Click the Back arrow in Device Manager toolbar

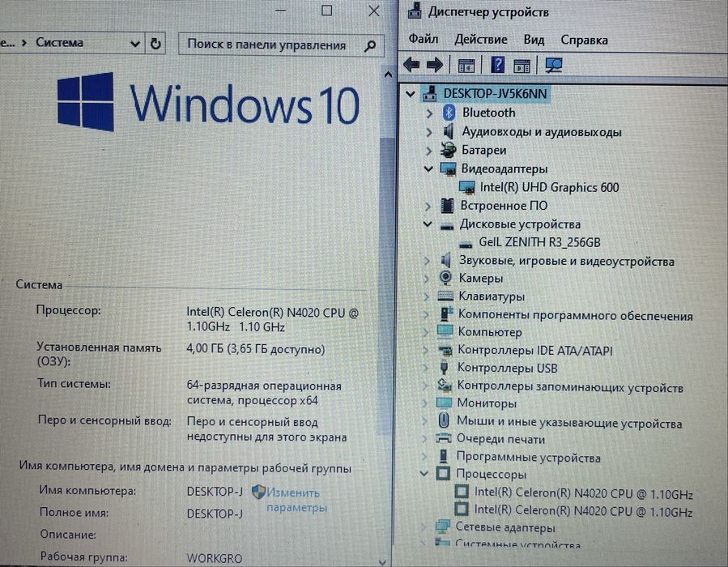pos(411,65)
